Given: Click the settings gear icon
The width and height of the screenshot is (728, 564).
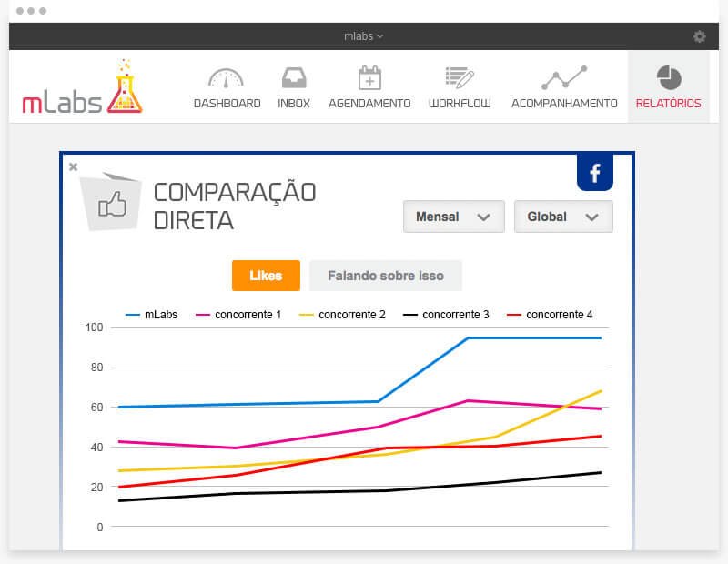Looking at the screenshot, I should tap(699, 36).
